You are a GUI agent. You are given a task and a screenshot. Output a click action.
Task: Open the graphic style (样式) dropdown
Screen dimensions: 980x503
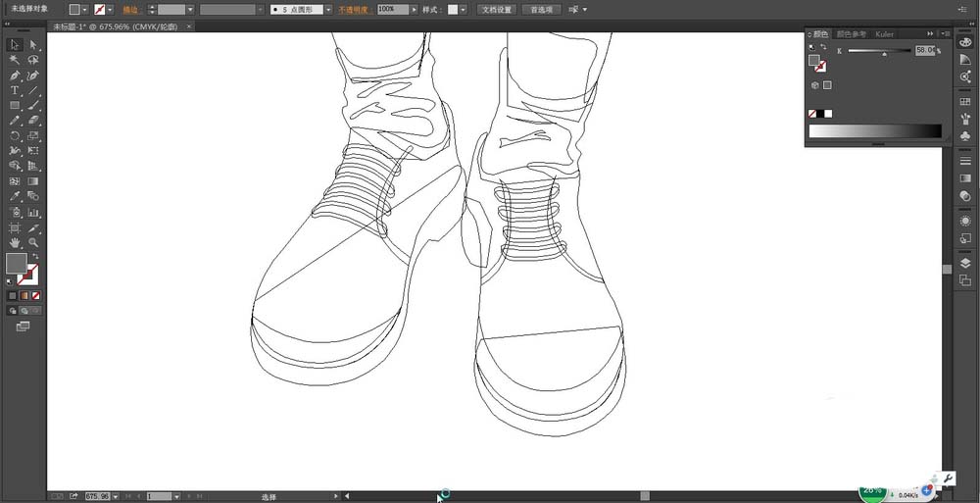(463, 10)
